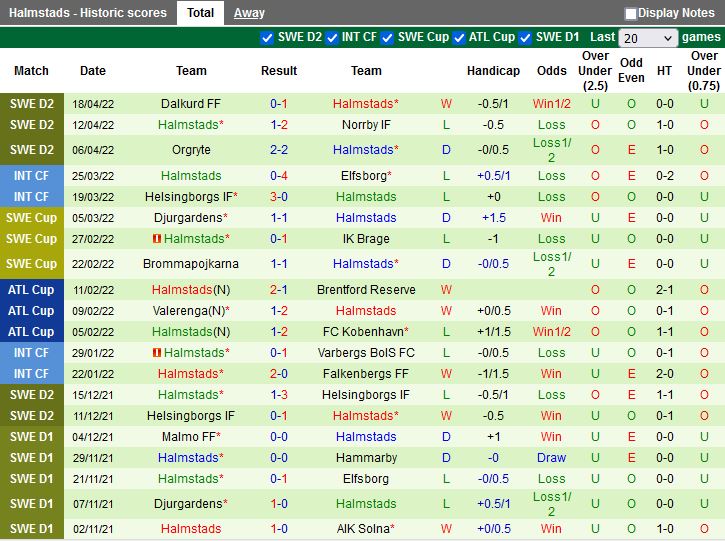This screenshot has height=541, width=725.
Task: Select Hammarby team name
Action: [x=366, y=458]
